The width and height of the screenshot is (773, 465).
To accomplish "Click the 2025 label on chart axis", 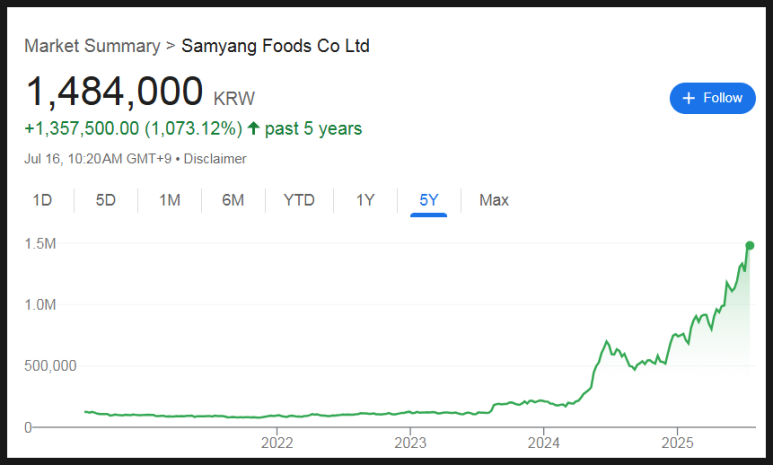I will point(677,442).
